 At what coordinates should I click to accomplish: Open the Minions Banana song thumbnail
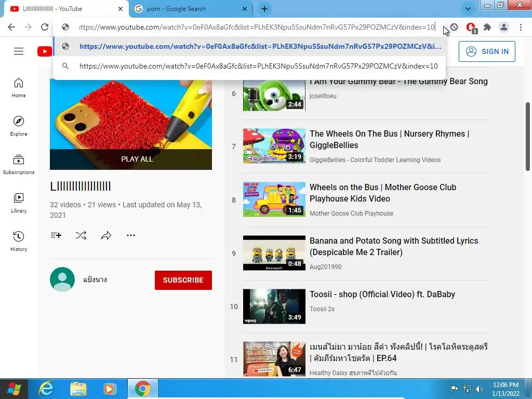click(x=274, y=253)
